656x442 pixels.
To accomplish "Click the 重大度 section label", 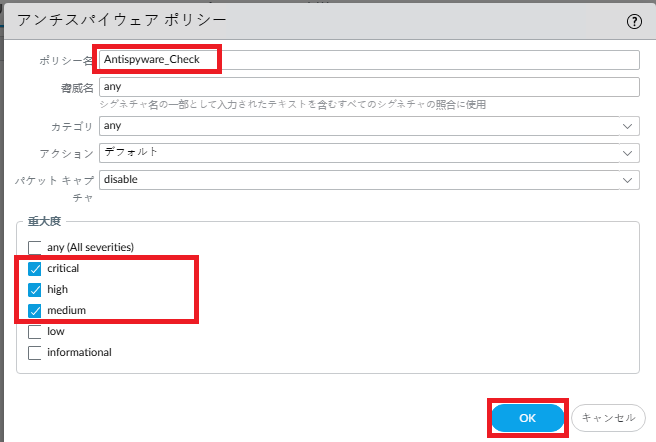I will 45,222.
